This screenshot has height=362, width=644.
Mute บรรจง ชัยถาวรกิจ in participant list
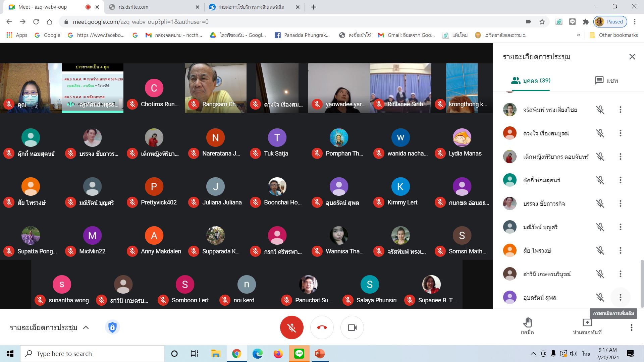point(600,203)
